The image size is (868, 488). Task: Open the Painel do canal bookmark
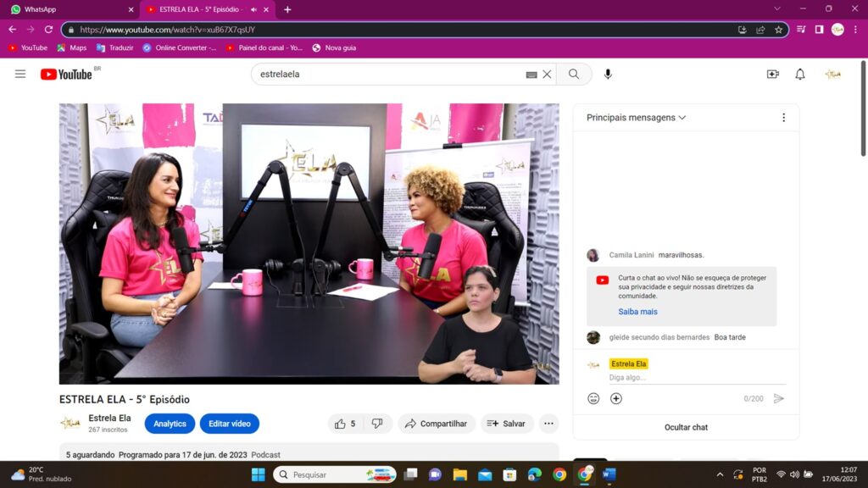click(x=264, y=48)
